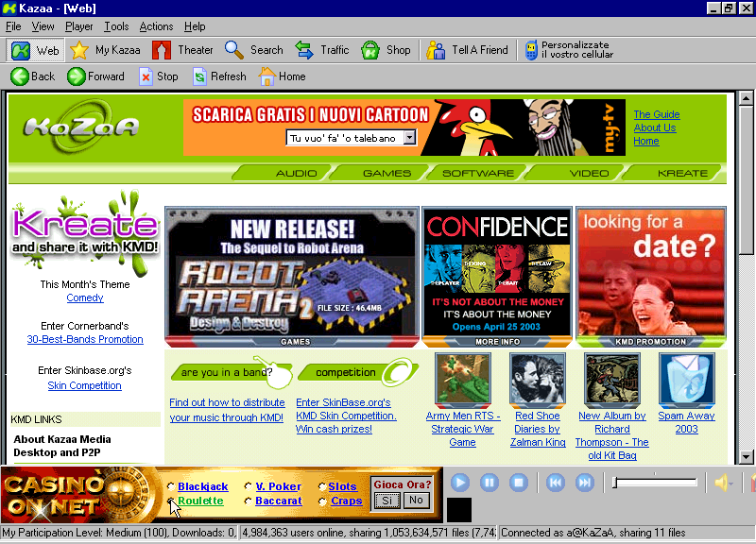Click the media player seek slider
The width and height of the screenshot is (756, 544).
coord(655,483)
